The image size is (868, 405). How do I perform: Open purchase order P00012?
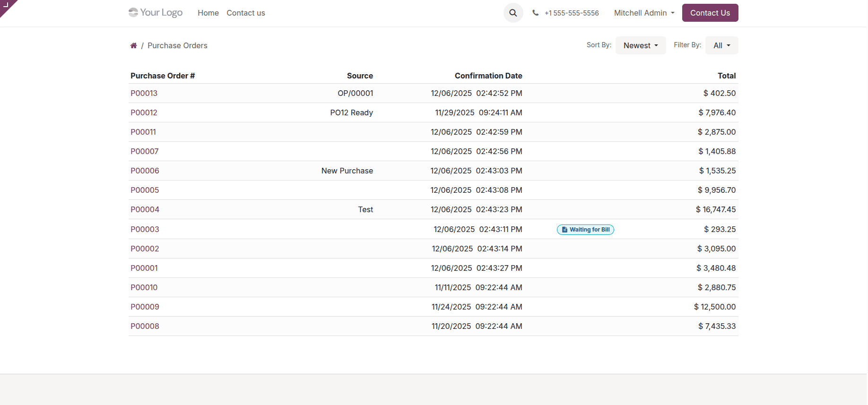pos(144,112)
